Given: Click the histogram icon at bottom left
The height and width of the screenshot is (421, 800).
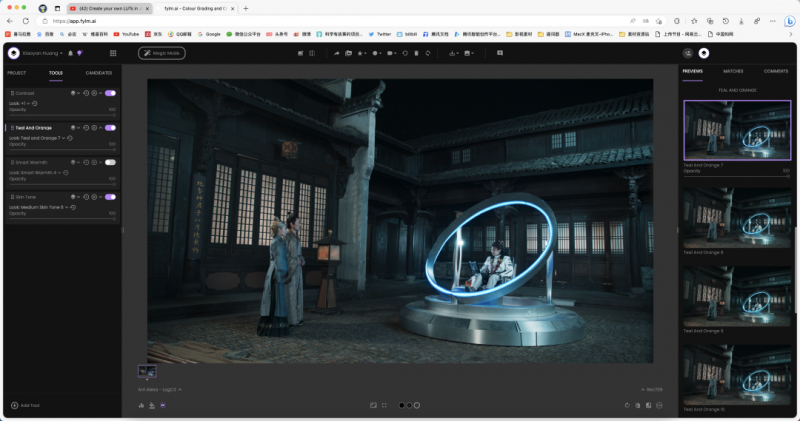Looking at the screenshot, I should coord(141,406).
